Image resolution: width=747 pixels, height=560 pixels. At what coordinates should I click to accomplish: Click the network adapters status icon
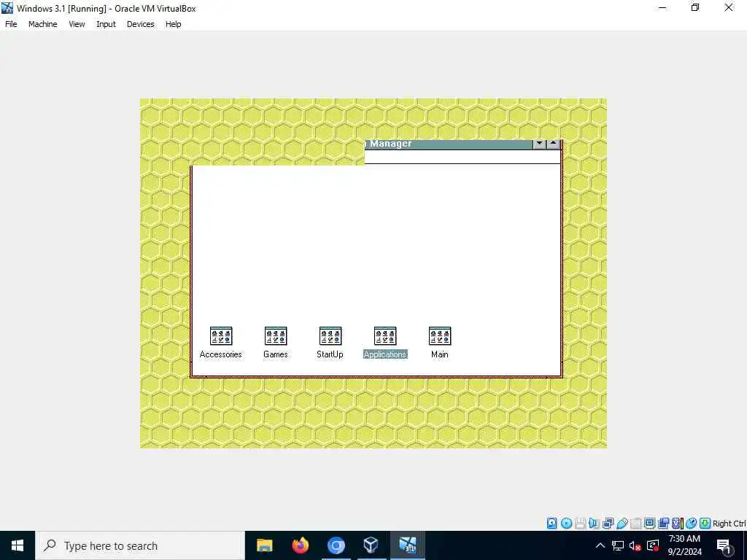608,524
